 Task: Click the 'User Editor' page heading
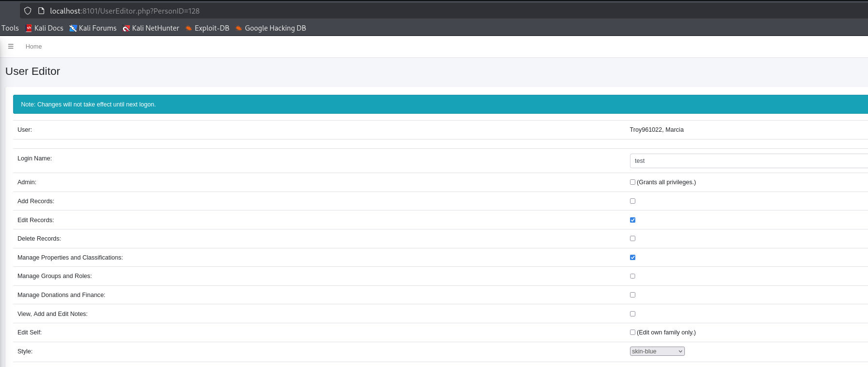coord(33,71)
